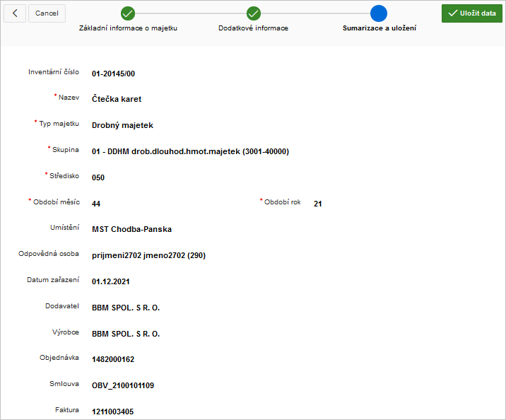
Task: Click the Období rok value 21
Action: click(318, 204)
